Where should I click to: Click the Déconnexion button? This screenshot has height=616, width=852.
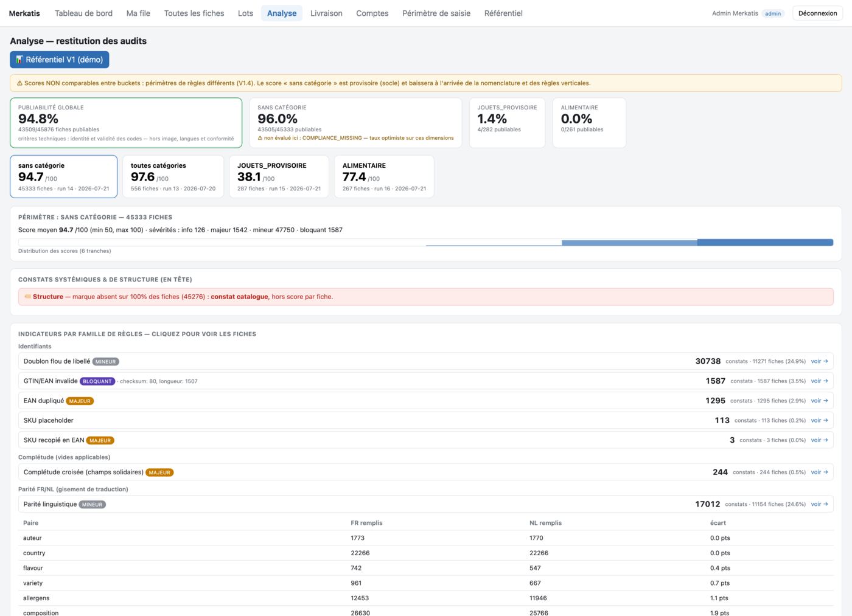[x=817, y=13]
